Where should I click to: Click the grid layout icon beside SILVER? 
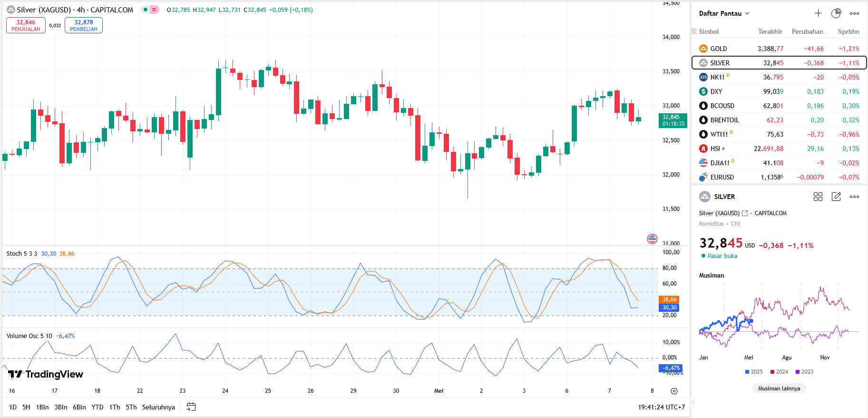(818, 197)
